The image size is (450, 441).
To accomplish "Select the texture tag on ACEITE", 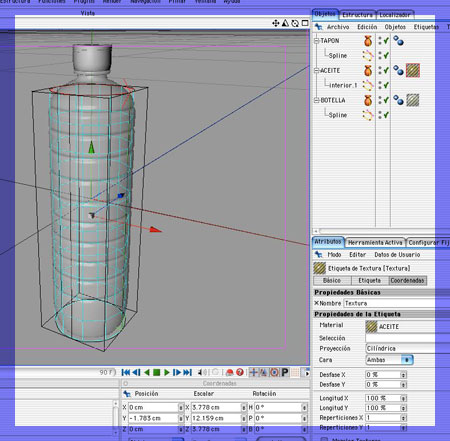I will coord(413,70).
